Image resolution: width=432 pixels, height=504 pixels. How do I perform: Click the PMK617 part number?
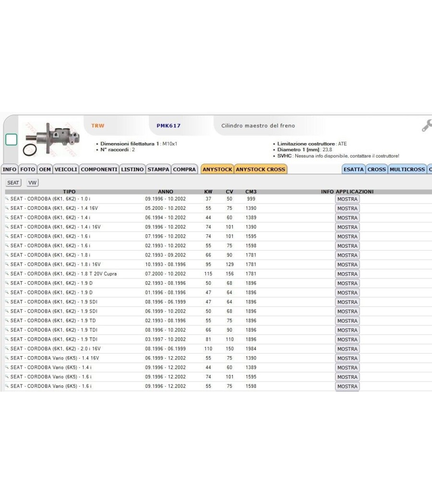tap(168, 126)
